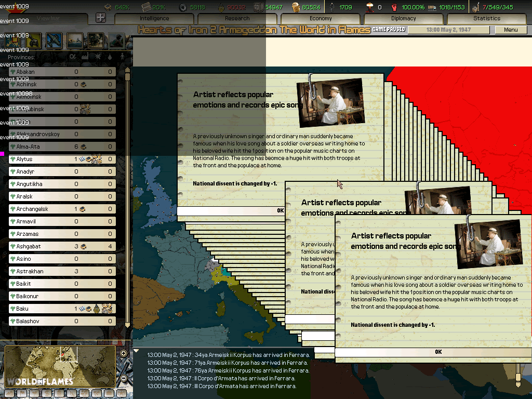
Task: Open the Statistics tab
Action: tap(487, 19)
